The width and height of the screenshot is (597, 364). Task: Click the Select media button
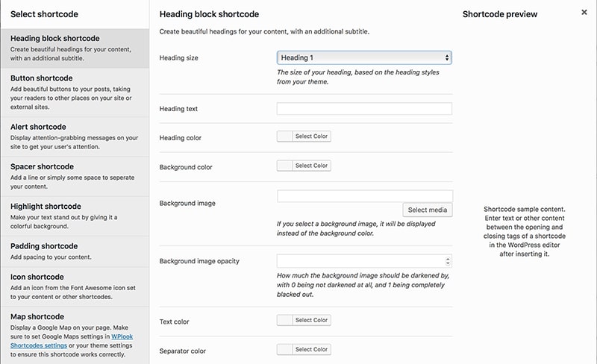coord(428,210)
